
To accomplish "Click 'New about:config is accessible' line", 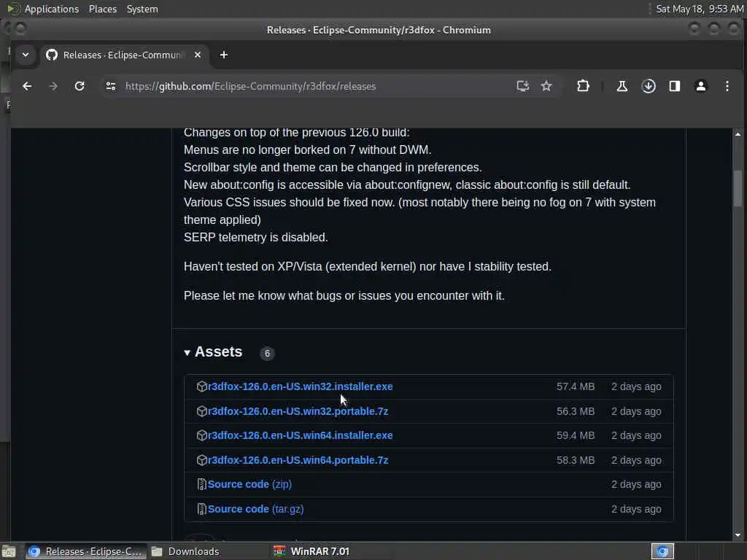I will pyautogui.click(x=407, y=184).
